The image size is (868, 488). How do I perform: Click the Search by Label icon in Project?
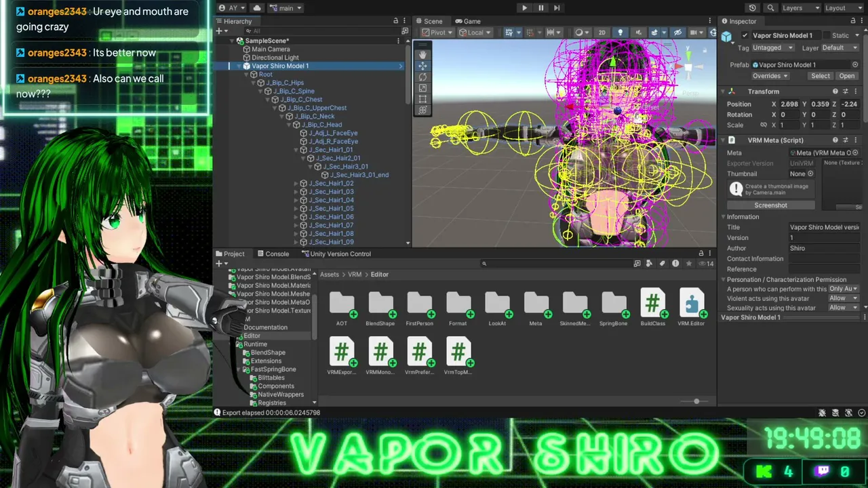coord(663,264)
